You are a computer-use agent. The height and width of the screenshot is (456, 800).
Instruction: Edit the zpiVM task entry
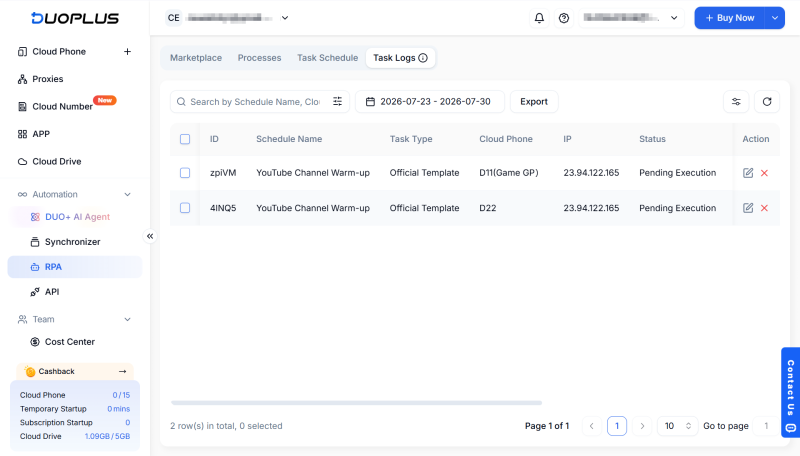[x=748, y=173]
